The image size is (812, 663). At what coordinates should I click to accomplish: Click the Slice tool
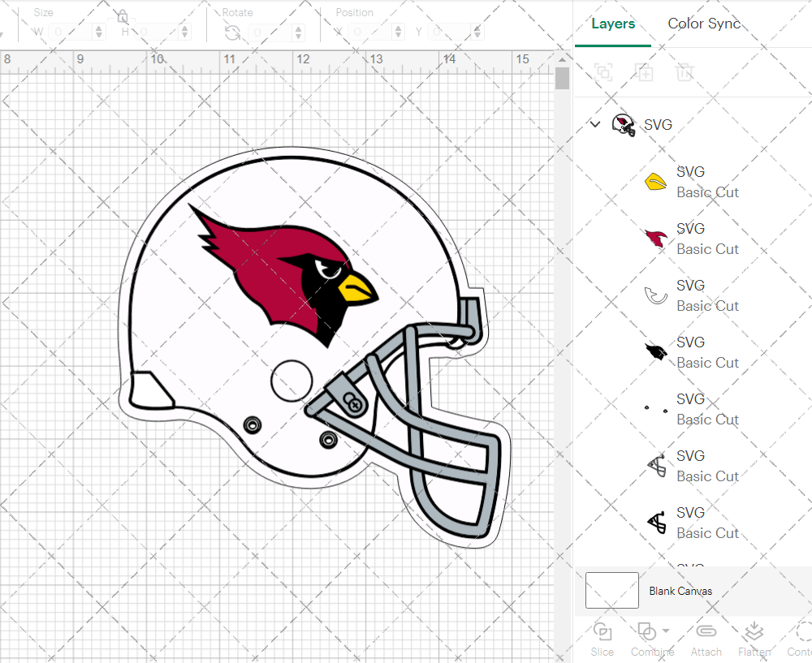point(603,638)
